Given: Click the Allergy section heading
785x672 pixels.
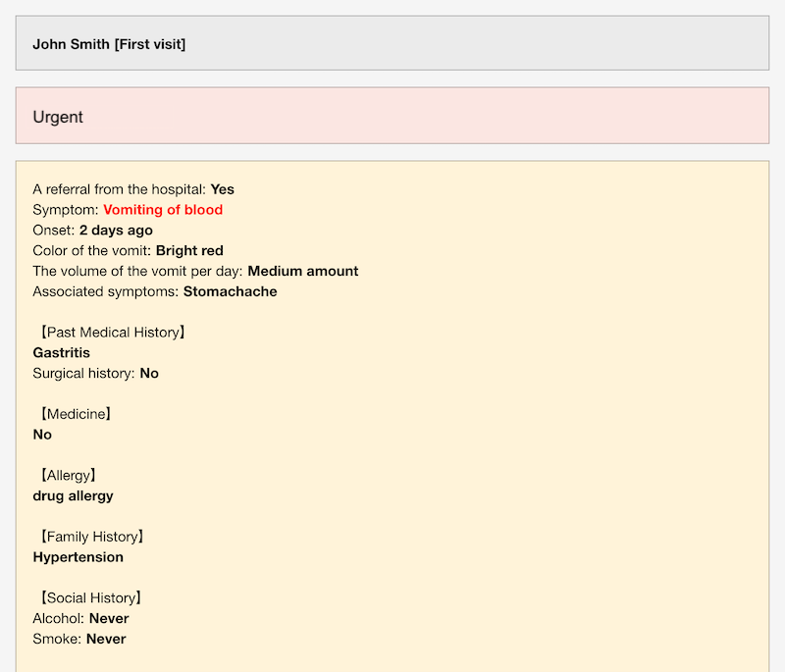Looking at the screenshot, I should [68, 475].
